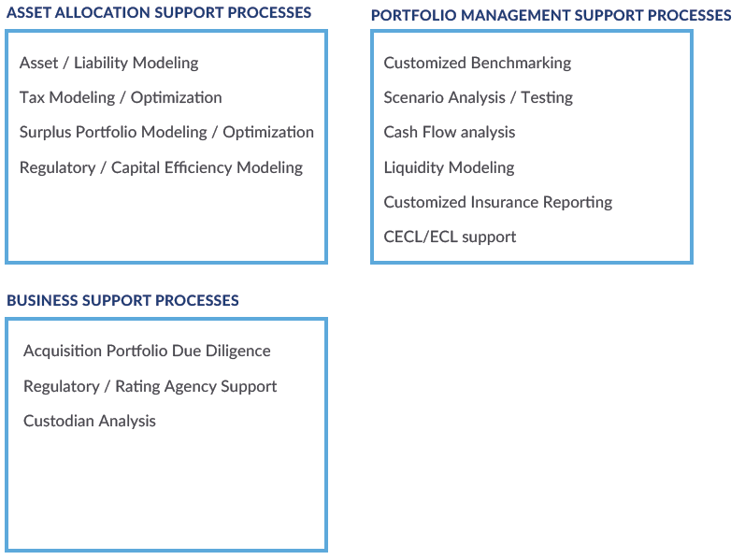Viewport: 745px width, 560px height.
Task: Click the Cash Flow analysis item
Action: (449, 133)
